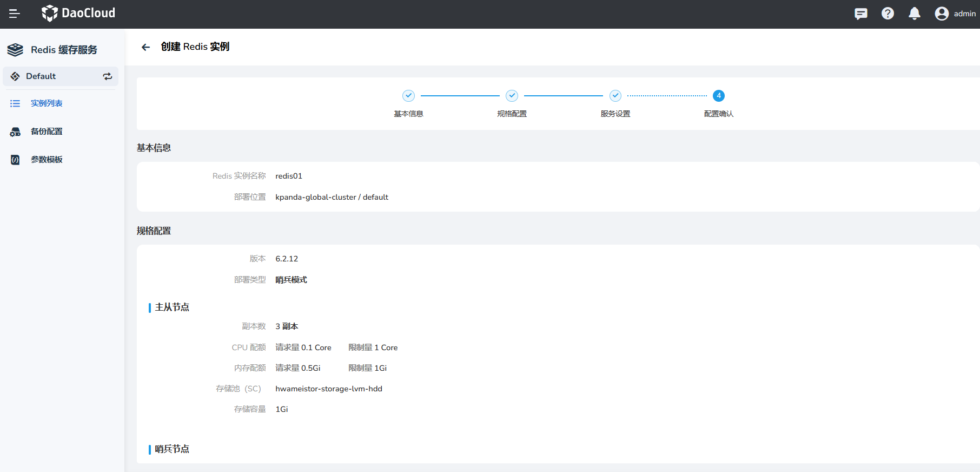The image size is (980, 472).
Task: Open the messages chat icon
Action: tap(860, 14)
